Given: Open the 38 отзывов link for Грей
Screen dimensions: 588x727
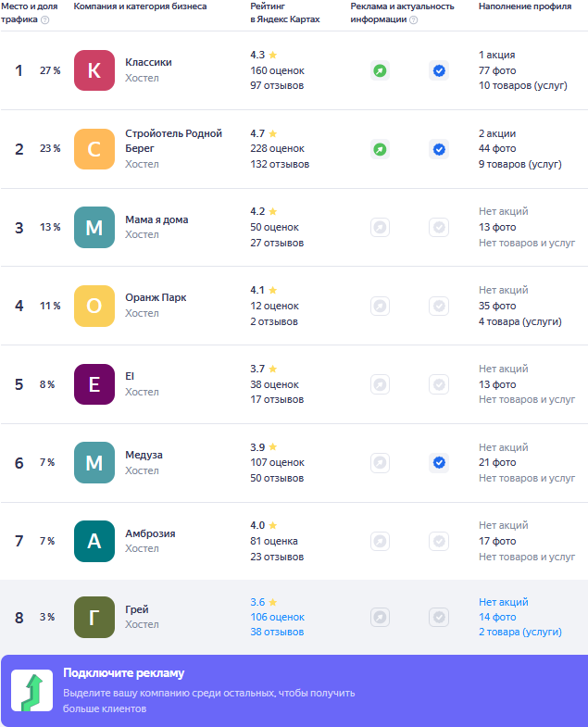Looking at the screenshot, I should pos(277,633).
